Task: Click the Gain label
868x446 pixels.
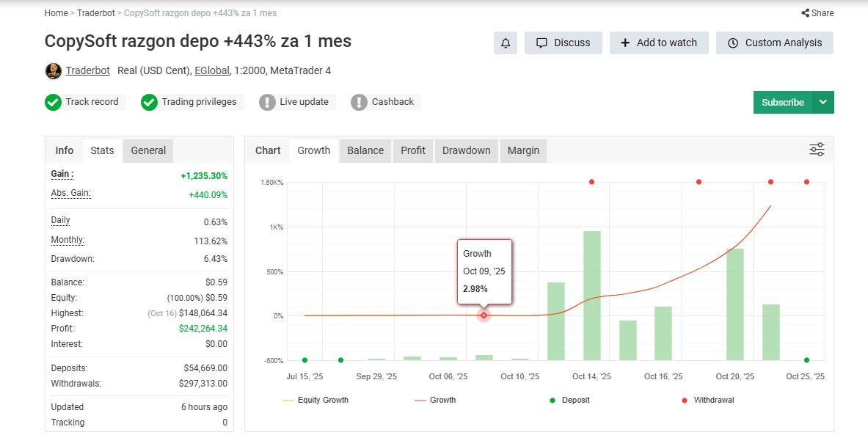Action: 62,174
